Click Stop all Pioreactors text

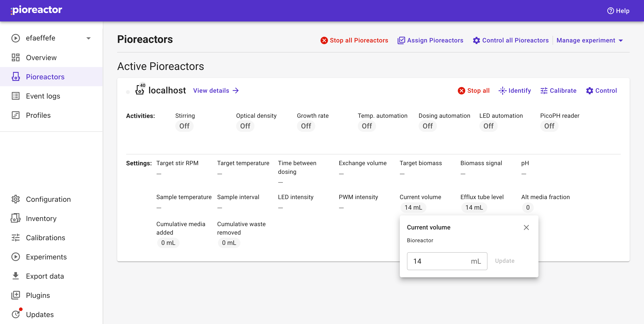[359, 40]
